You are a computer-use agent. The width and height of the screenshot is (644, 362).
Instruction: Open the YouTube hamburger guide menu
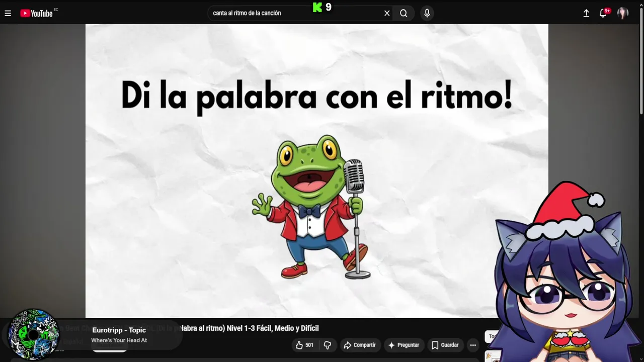[8, 13]
